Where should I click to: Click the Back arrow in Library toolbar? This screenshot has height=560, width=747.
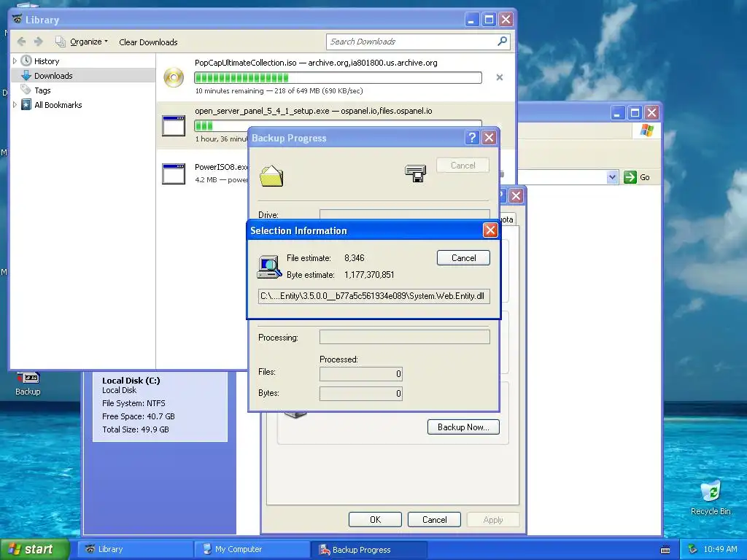[21, 42]
